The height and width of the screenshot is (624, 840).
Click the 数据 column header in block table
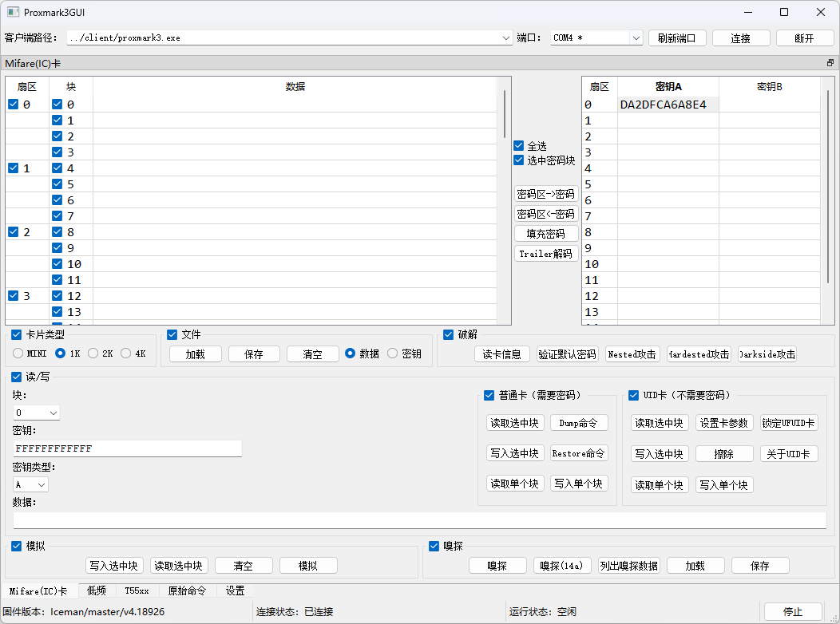pos(295,87)
